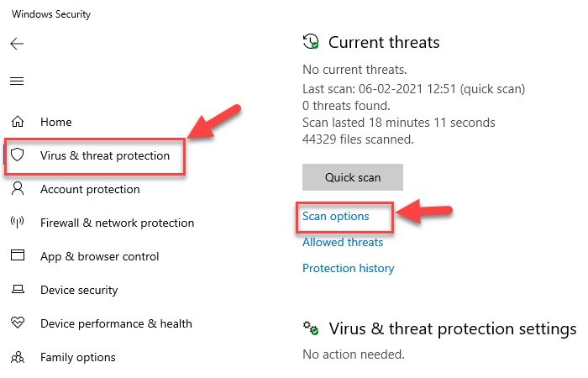
Task: Click the Firewall & network antenna icon
Action: point(17,223)
